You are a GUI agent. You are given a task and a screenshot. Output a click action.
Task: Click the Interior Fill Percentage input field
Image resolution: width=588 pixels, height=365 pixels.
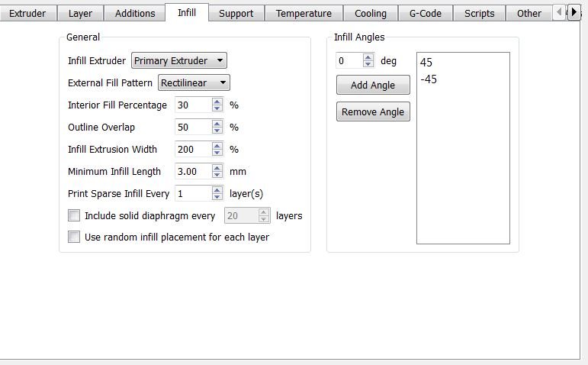[191, 105]
